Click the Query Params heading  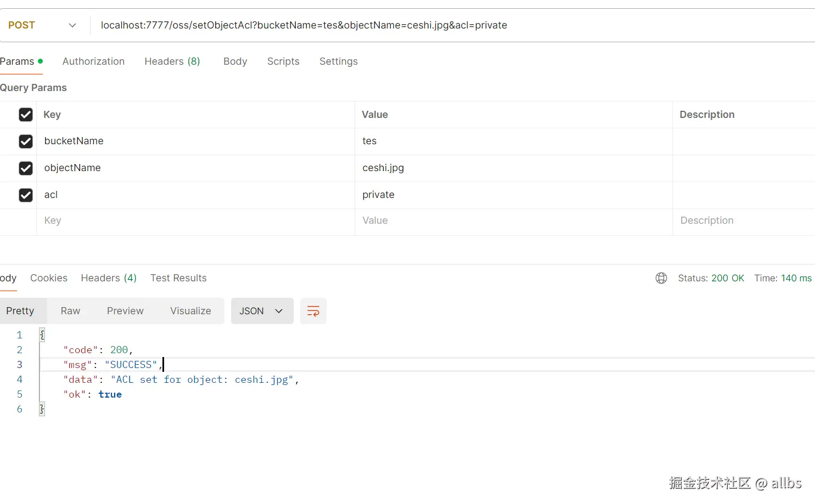tap(33, 88)
